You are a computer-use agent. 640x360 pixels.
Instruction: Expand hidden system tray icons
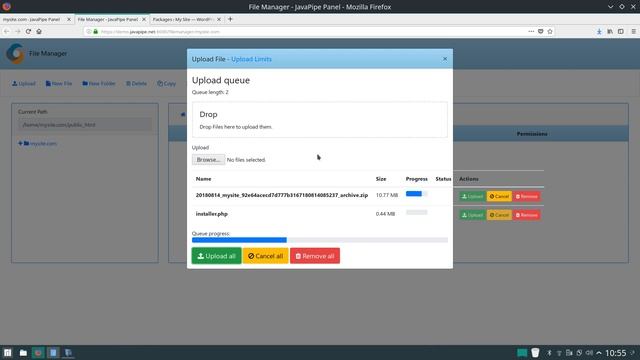(x=599, y=353)
